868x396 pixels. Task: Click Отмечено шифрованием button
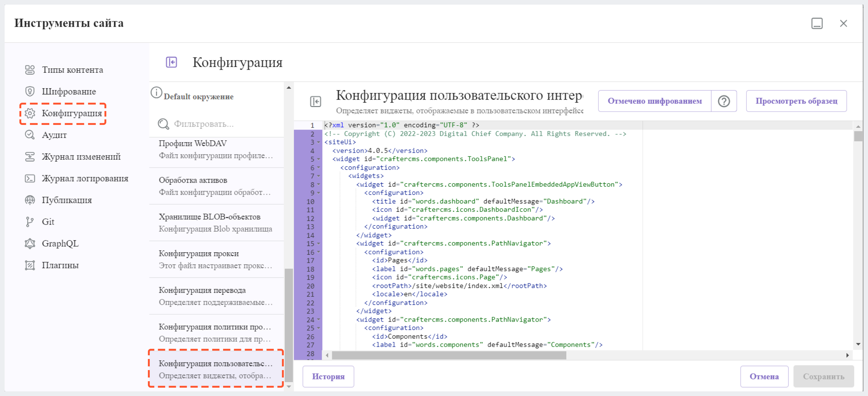(x=654, y=101)
